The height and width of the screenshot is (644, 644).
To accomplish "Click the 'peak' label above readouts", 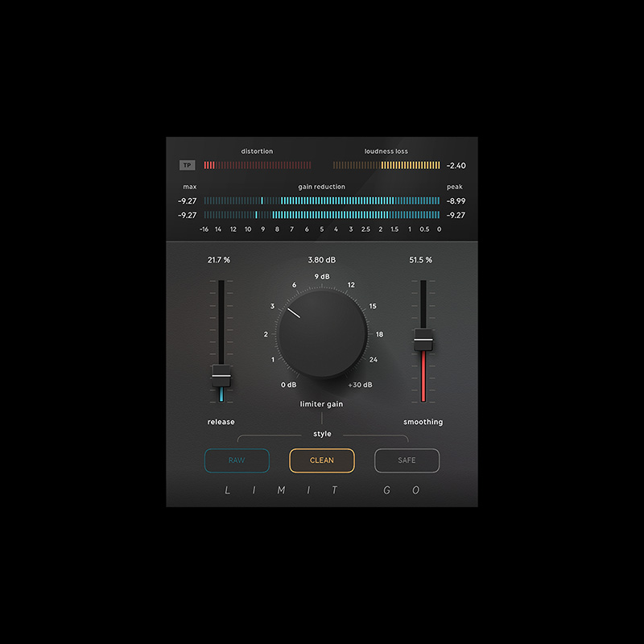I will point(455,187).
